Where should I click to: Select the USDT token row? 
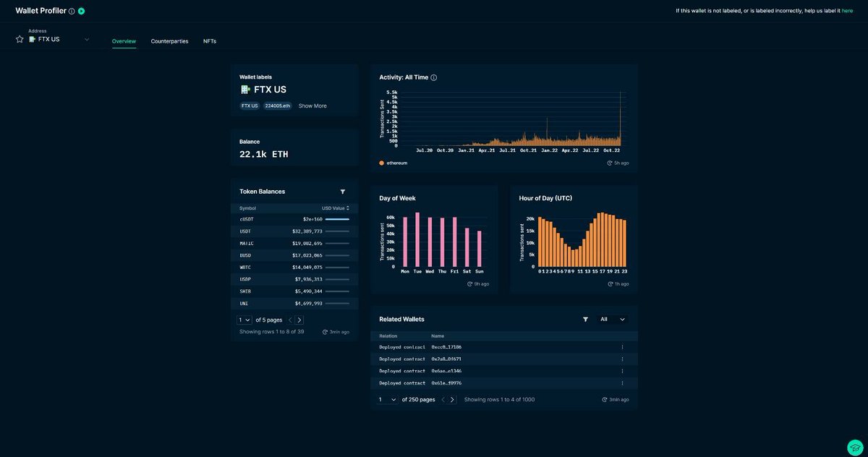tap(294, 231)
